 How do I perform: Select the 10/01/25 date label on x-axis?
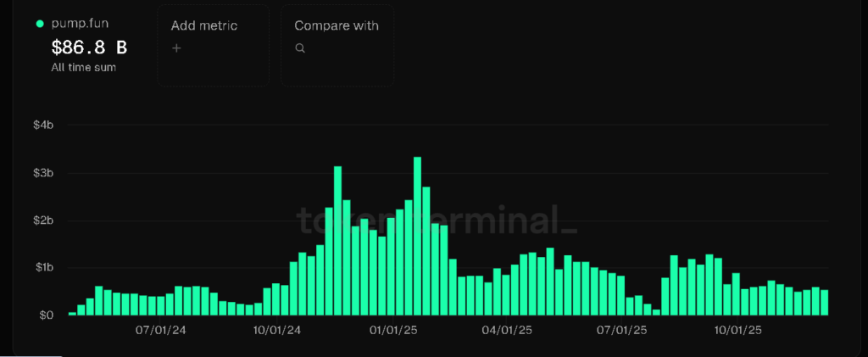737,330
